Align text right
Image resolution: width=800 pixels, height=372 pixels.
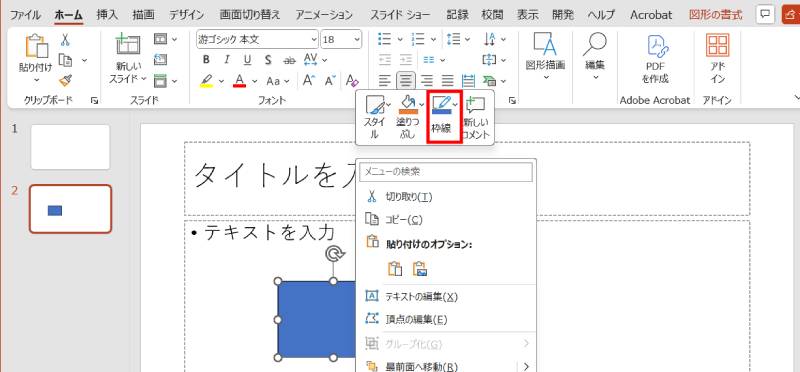click(x=427, y=81)
